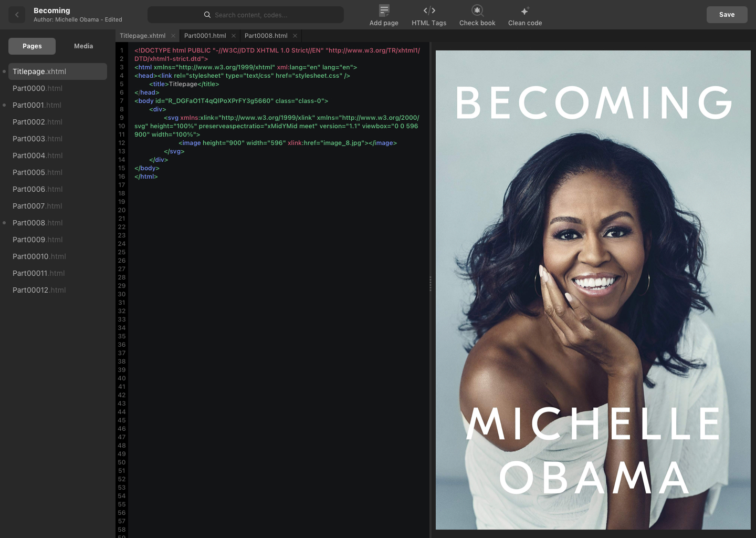
Task: Open Part0007.html in the pages list
Action: (58, 206)
